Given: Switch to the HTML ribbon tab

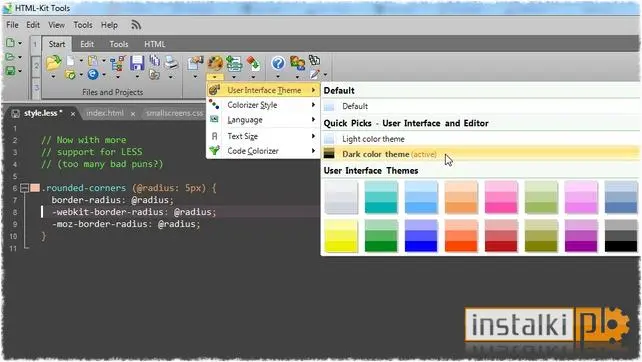Looking at the screenshot, I should point(155,44).
